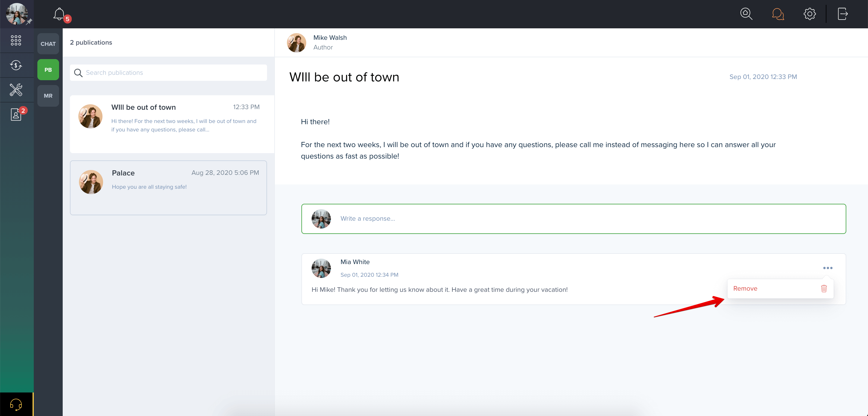Open the 'WIll be out of town' publication card
This screenshot has width=868, height=416.
coord(172,124)
